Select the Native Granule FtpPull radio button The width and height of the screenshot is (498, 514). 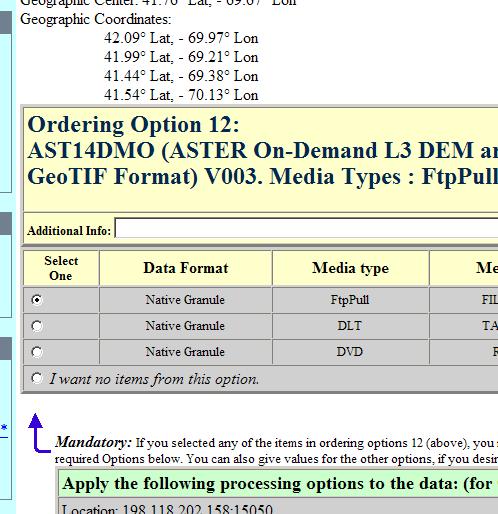pyautogui.click(x=37, y=300)
